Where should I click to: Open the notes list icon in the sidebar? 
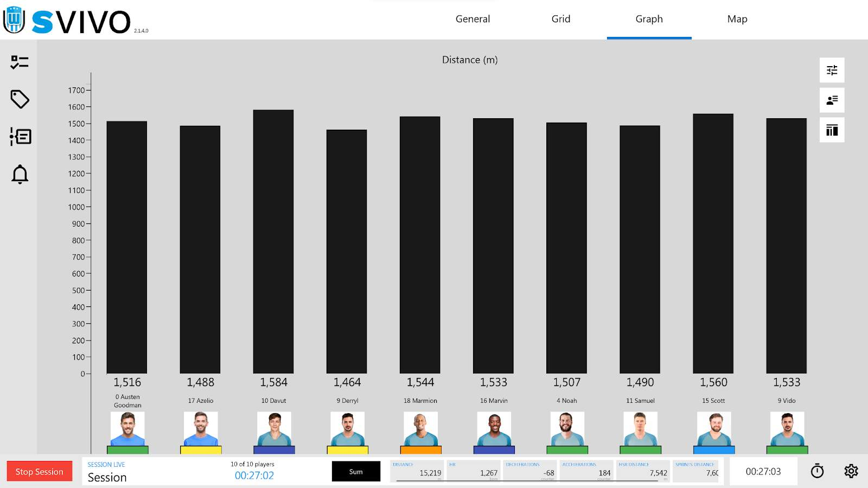click(20, 137)
